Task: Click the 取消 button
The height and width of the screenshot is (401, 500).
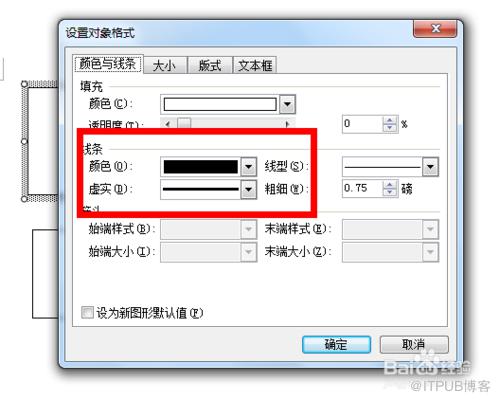Action: (414, 344)
